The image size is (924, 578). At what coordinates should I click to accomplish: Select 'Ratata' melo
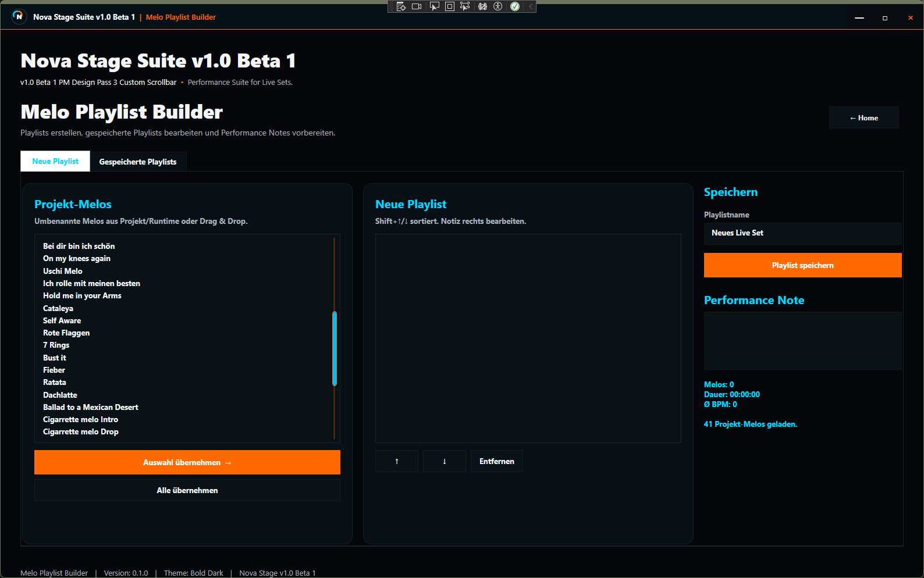pyautogui.click(x=55, y=382)
